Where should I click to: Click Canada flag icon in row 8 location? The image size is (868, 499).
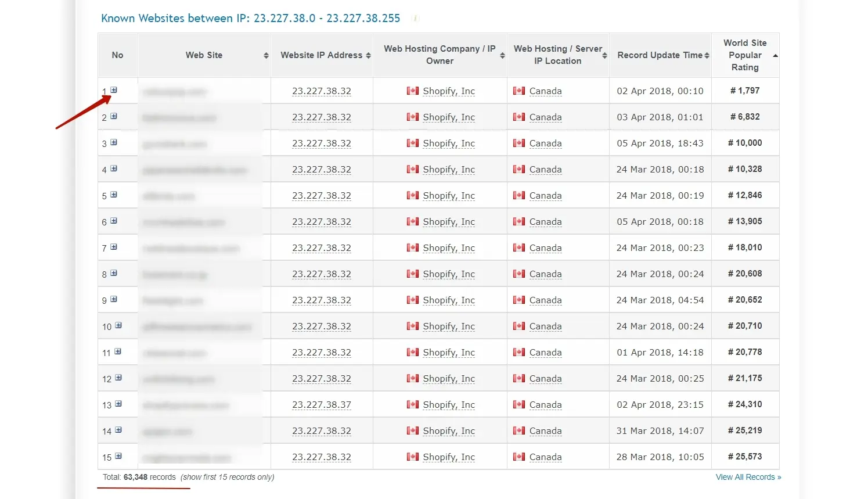click(x=519, y=274)
